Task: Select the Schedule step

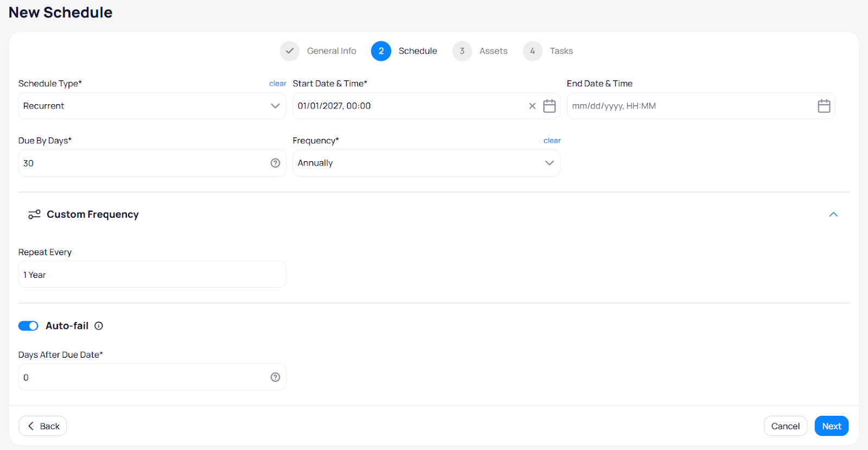Action: pyautogui.click(x=405, y=51)
